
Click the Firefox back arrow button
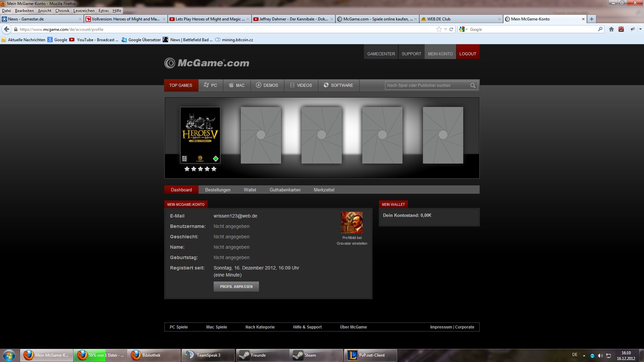6,29
